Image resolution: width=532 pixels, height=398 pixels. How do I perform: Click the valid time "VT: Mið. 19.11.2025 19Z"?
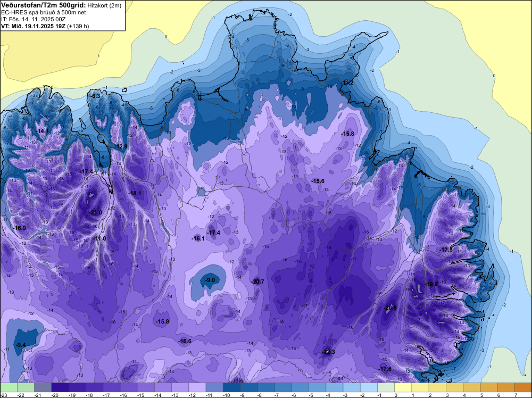tap(33, 26)
